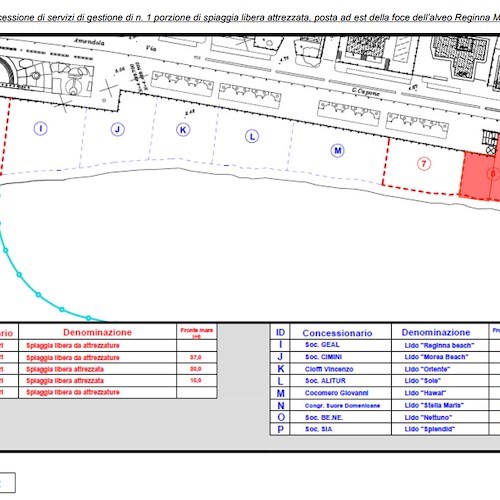Click the 'Fronte mare' header in red table
Viewport: 500px width, 500px height.
(197, 333)
